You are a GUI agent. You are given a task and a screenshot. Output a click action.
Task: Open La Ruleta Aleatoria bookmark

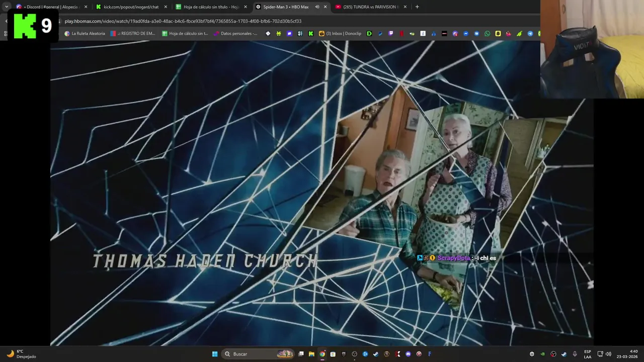(85, 34)
